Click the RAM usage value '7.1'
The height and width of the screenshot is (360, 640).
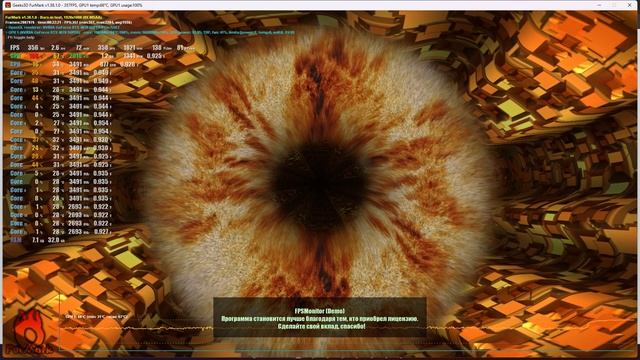[36, 240]
